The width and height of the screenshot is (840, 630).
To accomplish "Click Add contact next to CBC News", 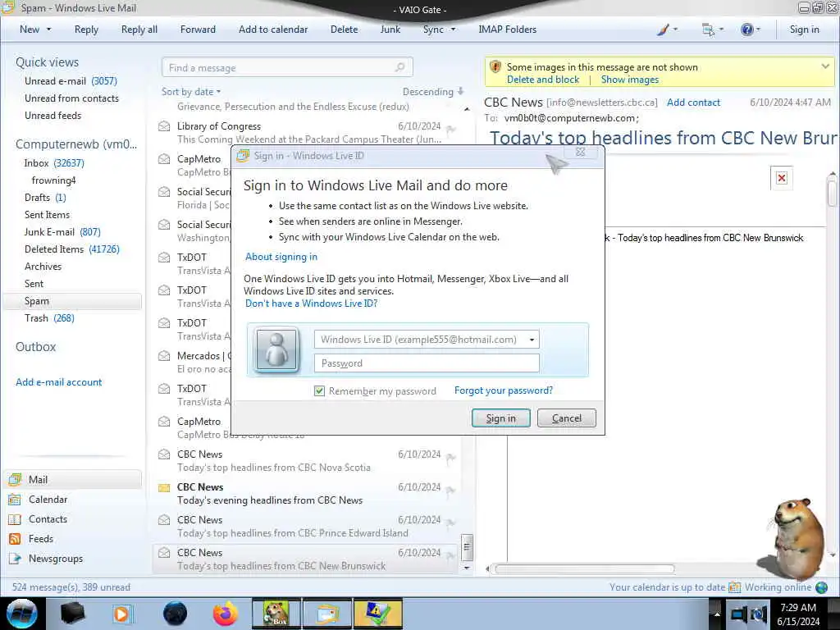I will pos(693,103).
